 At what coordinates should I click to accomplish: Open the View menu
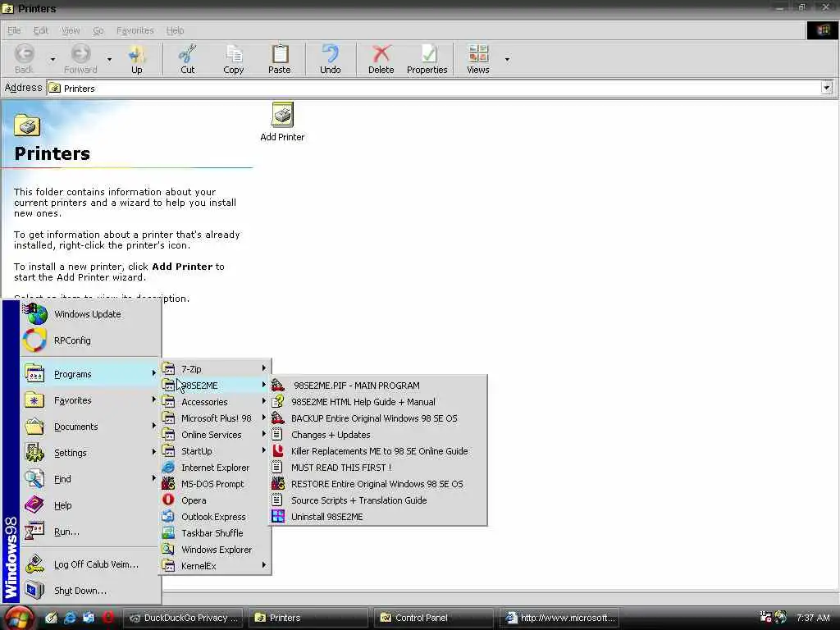click(x=71, y=30)
